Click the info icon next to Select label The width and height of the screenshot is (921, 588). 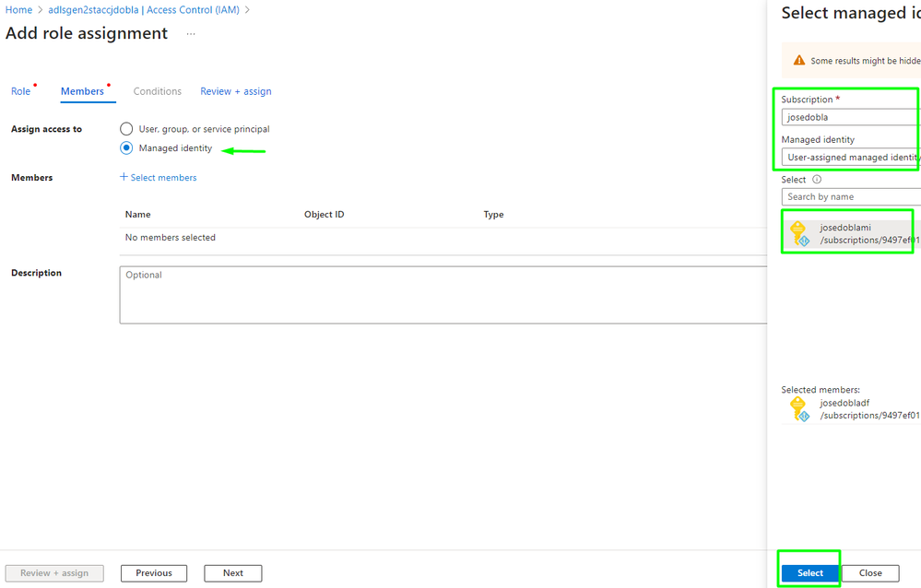(817, 180)
